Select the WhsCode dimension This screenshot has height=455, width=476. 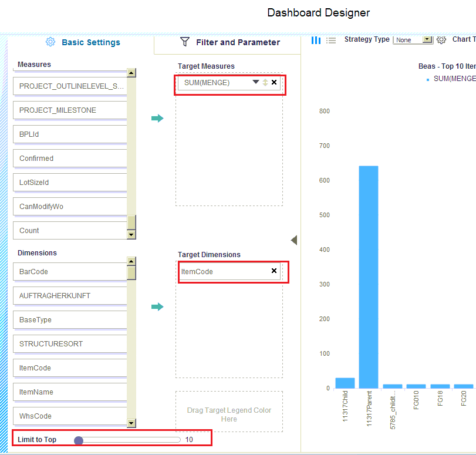70,416
